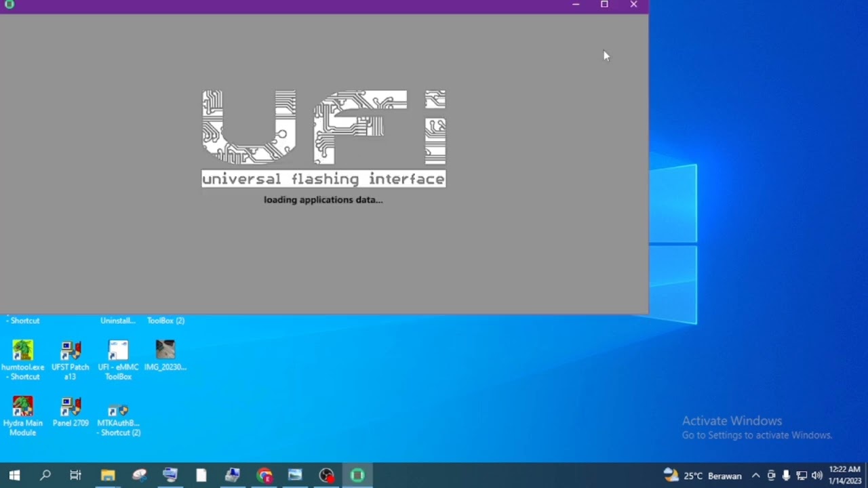Select the Uninstall... desktop icon label
868x488 pixels.
[118, 321]
